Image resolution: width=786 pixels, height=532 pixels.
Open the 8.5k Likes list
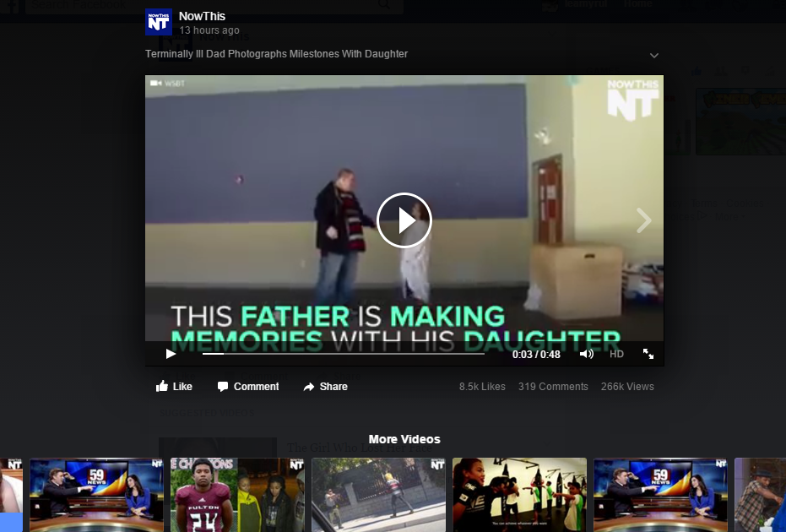[482, 387]
